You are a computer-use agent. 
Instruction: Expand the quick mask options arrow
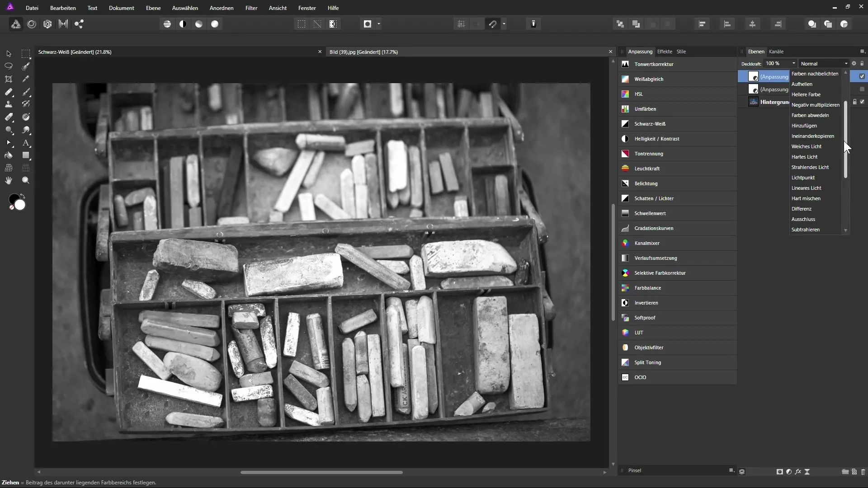coord(379,24)
